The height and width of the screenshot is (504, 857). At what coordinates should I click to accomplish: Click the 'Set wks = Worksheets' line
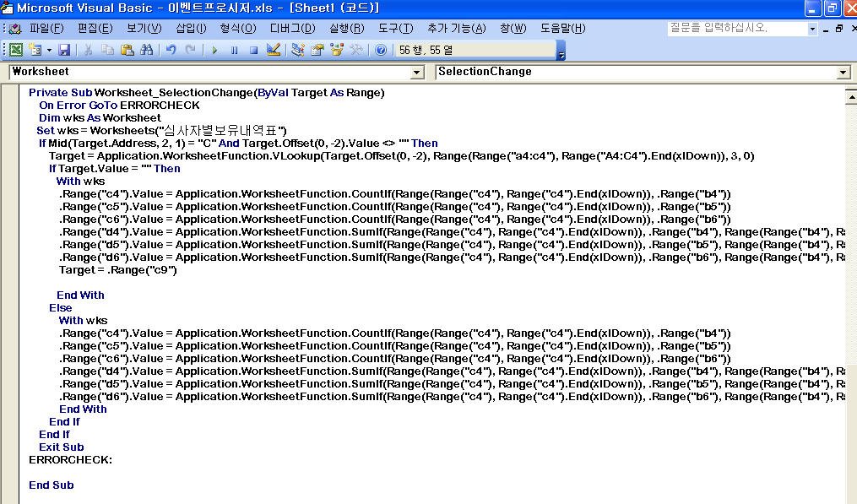point(161,131)
